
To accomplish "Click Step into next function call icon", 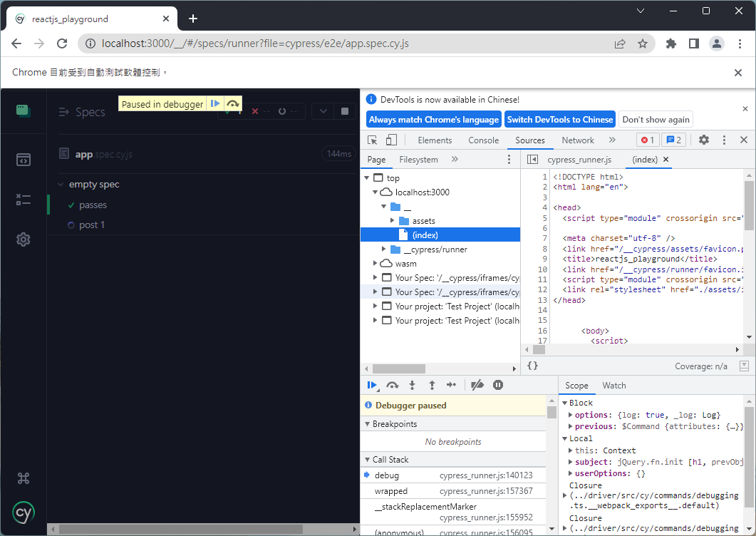I will [x=412, y=385].
